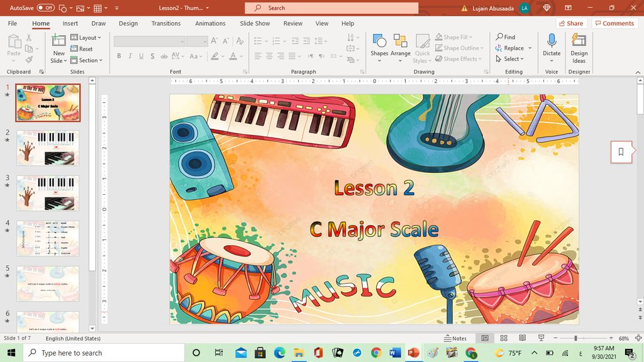Click the Search box
Image resolution: width=644 pixels, height=362 pixels.
pyautogui.click(x=331, y=8)
